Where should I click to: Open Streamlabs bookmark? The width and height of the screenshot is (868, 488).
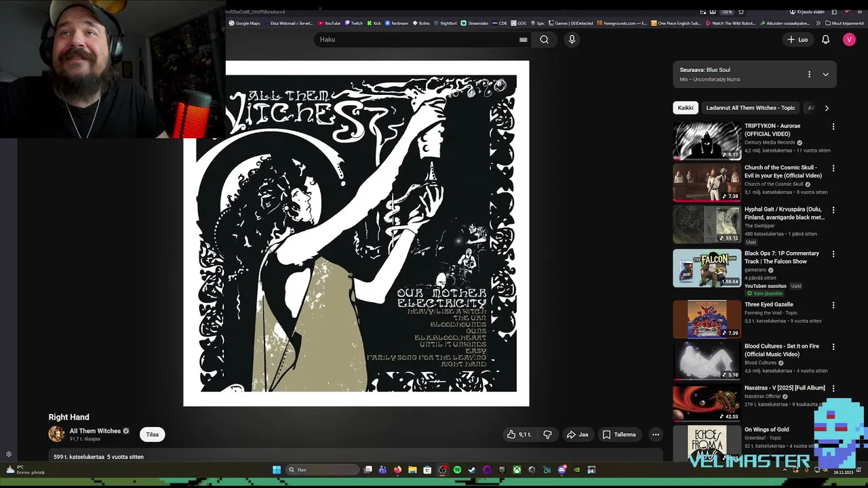pos(475,23)
